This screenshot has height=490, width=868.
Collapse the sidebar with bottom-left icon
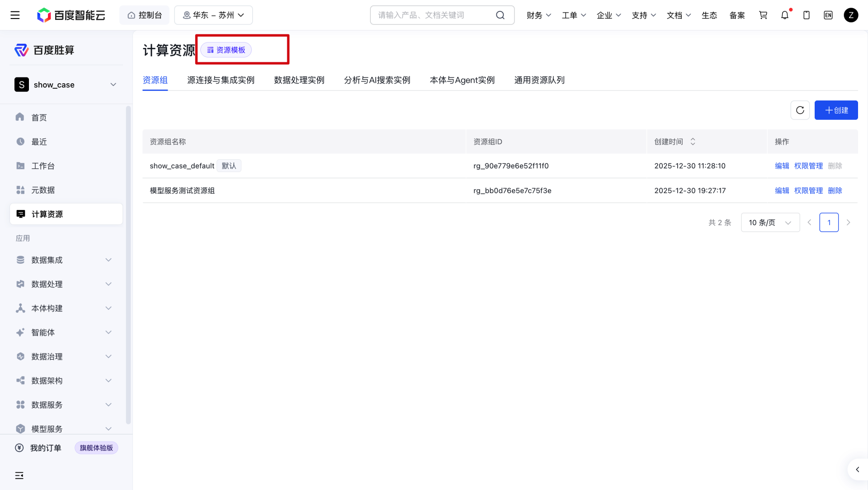(19, 476)
